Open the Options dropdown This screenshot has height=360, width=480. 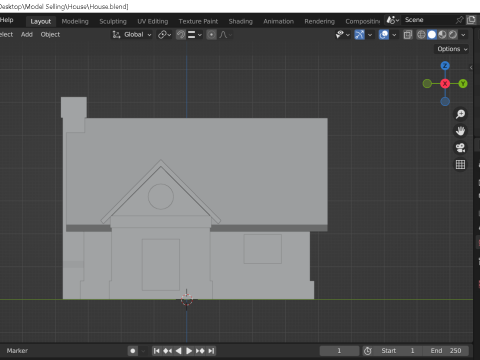[452, 49]
